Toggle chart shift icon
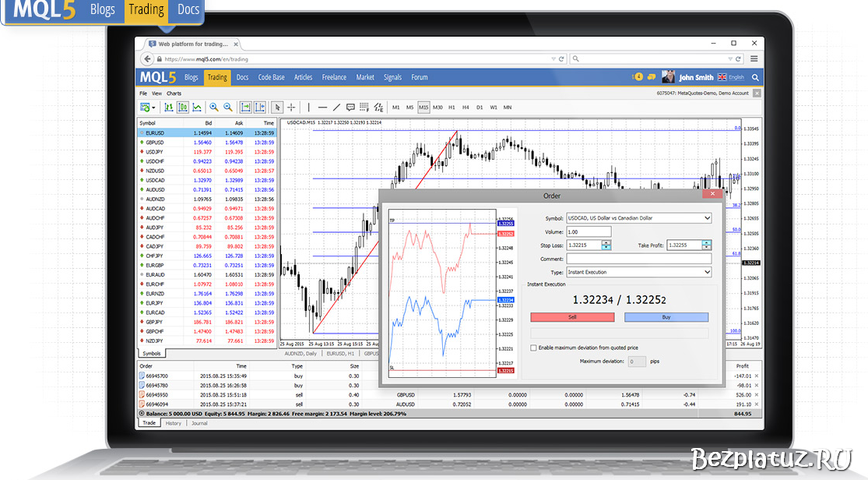The height and width of the screenshot is (480, 868). tap(260, 108)
